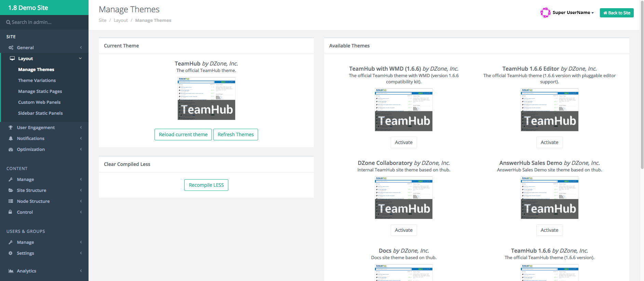Image resolution: width=644 pixels, height=281 pixels.
Task: Click Recompile LESS button
Action: click(x=206, y=185)
